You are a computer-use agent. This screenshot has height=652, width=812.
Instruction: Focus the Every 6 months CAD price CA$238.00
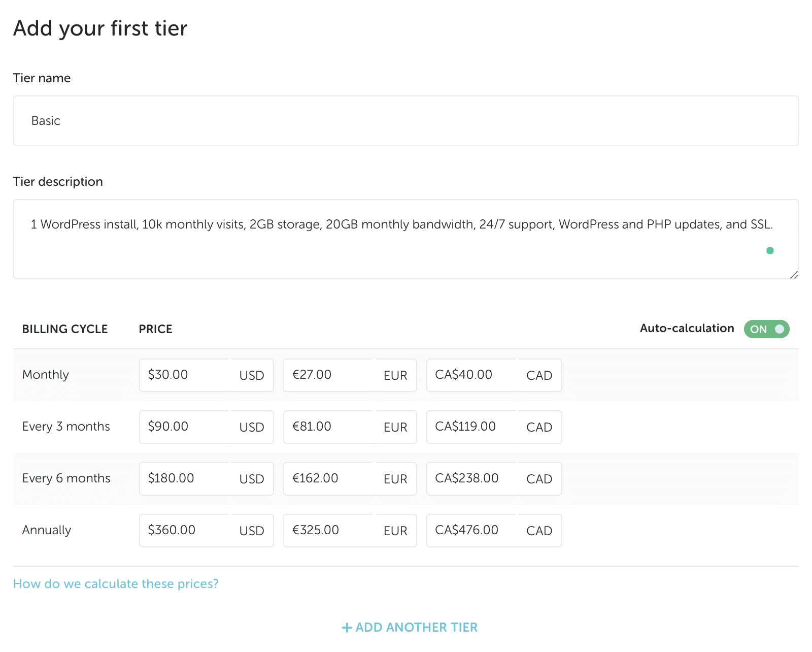point(472,479)
